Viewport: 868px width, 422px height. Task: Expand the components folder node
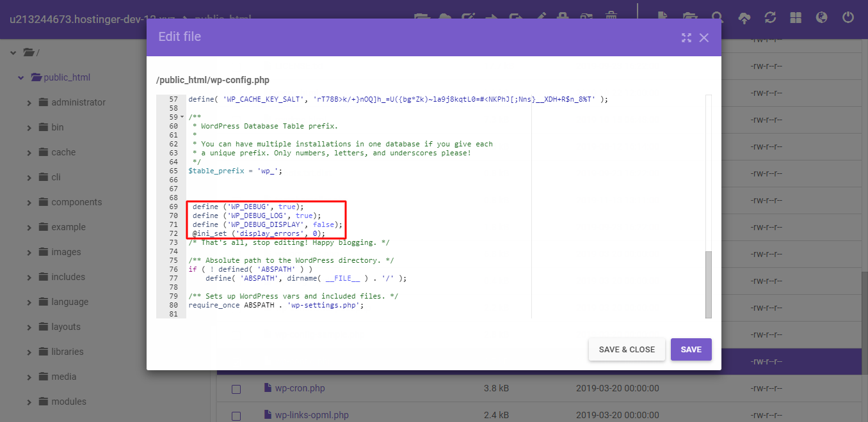[29, 203]
